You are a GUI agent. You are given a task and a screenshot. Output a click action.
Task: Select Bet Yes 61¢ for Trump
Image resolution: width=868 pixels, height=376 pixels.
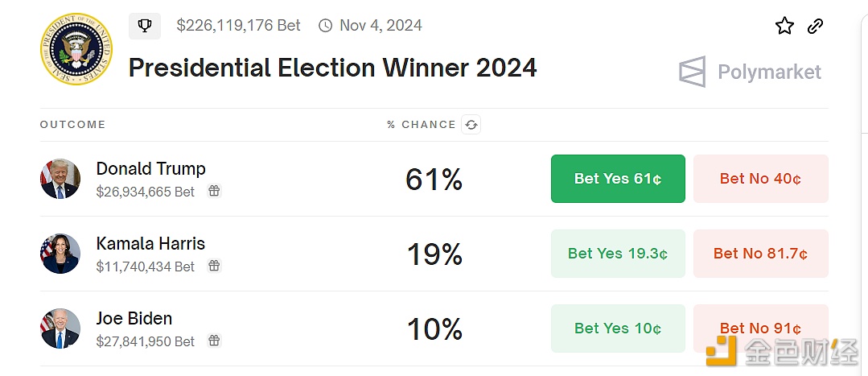pos(618,179)
